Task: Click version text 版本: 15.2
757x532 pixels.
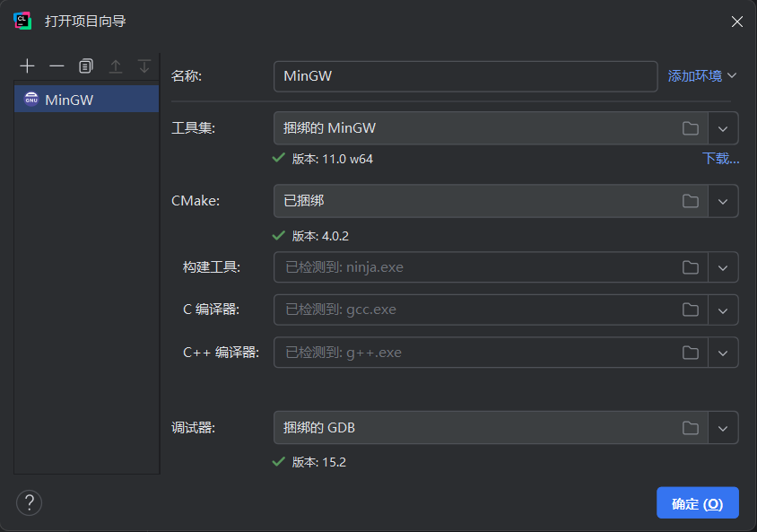Action: pyautogui.click(x=319, y=462)
